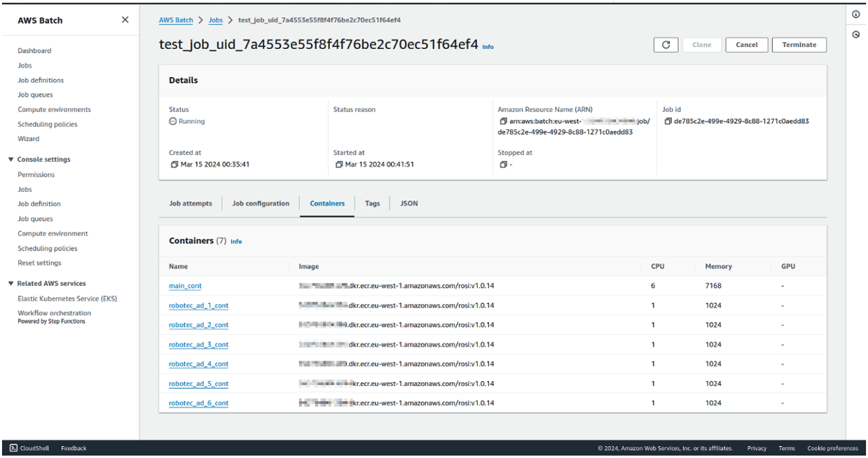Copy the Job id value
The width and height of the screenshot is (868, 458).
(x=669, y=120)
